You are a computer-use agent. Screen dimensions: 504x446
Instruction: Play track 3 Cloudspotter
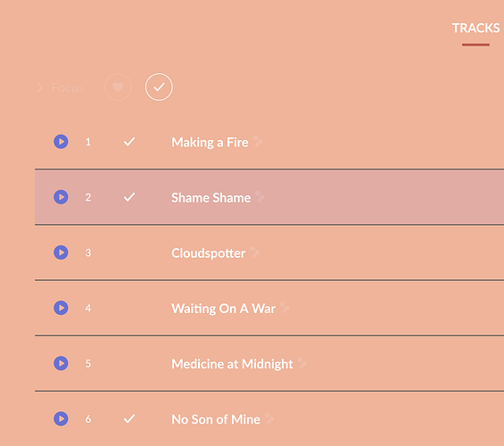[61, 252]
